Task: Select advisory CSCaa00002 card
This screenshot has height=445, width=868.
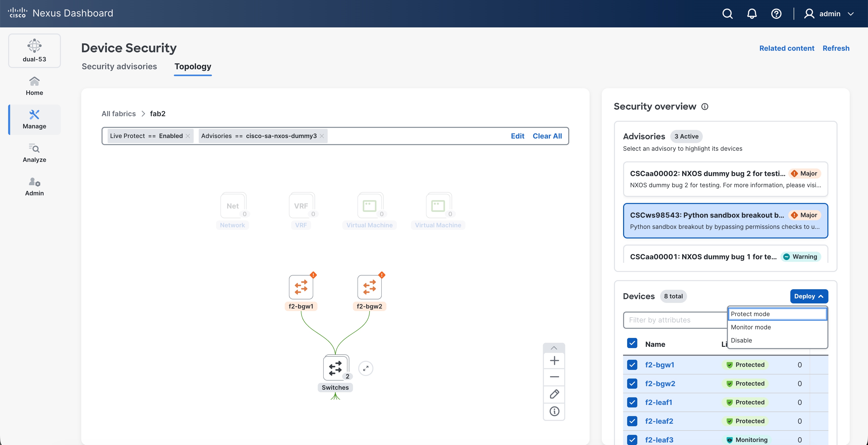Action: (x=725, y=179)
